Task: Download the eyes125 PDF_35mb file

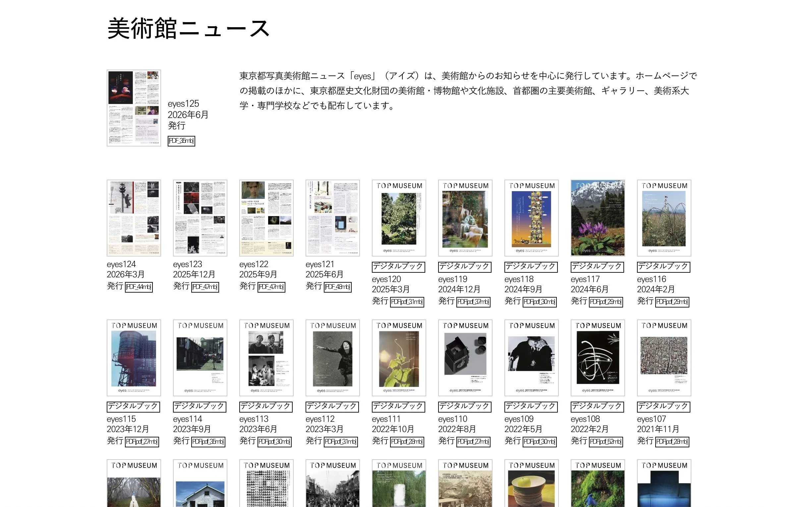Action: point(181,141)
